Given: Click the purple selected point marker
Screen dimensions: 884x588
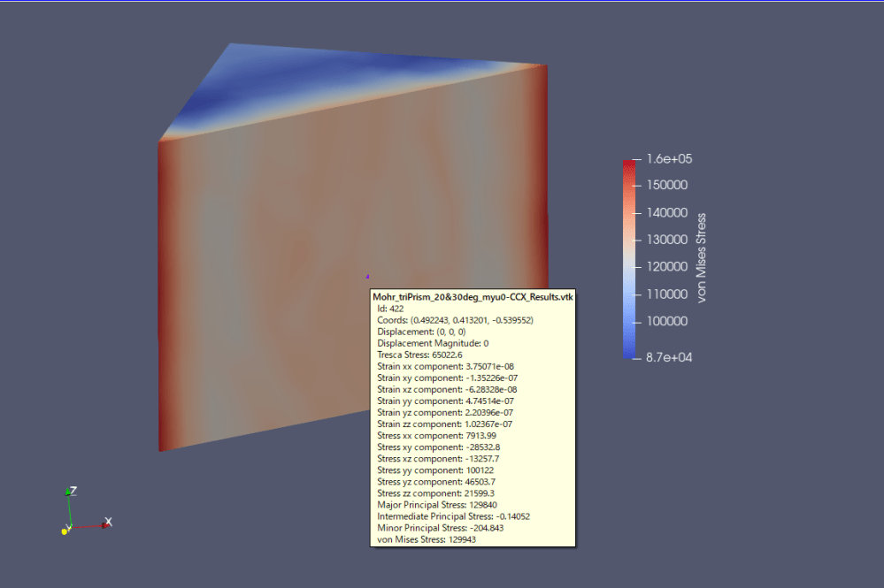Looking at the screenshot, I should (368, 277).
